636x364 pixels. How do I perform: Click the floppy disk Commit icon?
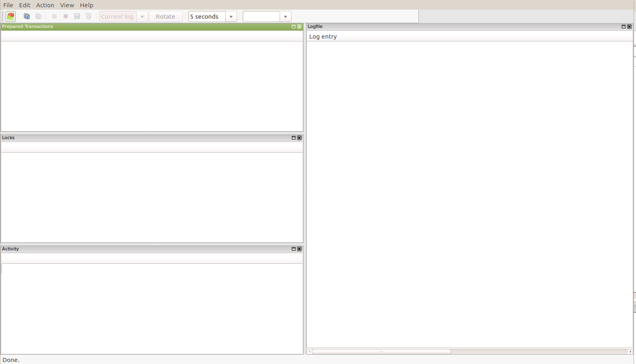click(x=77, y=16)
